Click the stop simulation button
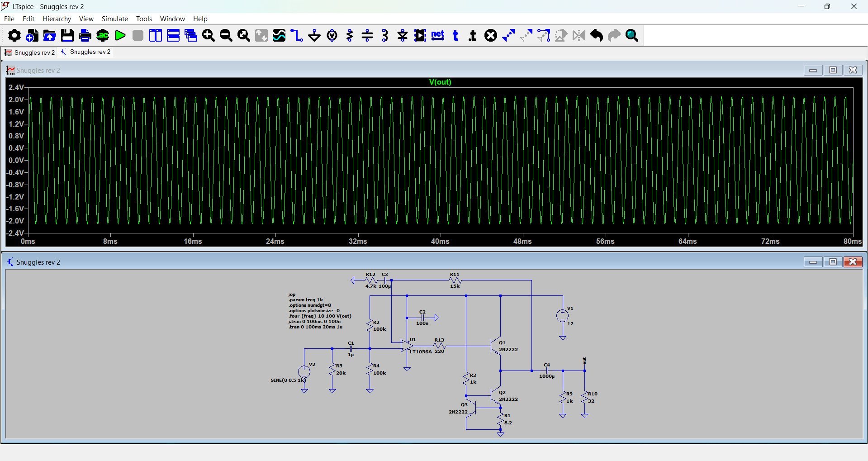 pyautogui.click(x=138, y=35)
